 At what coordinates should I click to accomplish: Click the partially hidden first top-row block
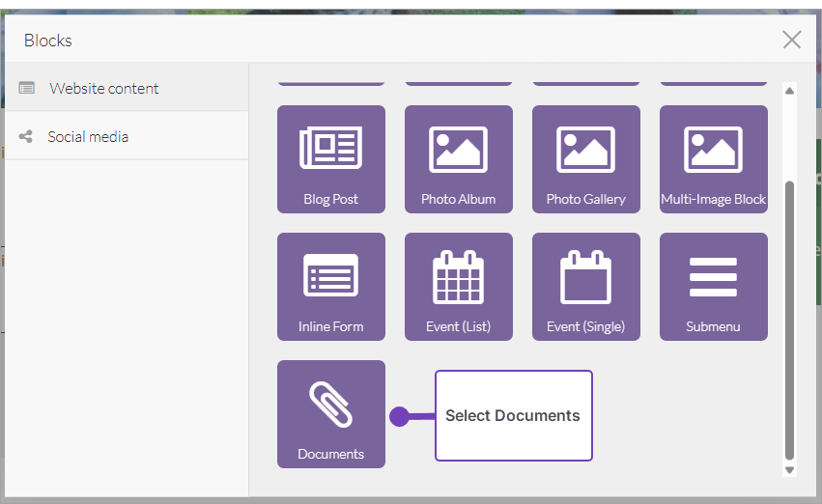tap(330, 81)
